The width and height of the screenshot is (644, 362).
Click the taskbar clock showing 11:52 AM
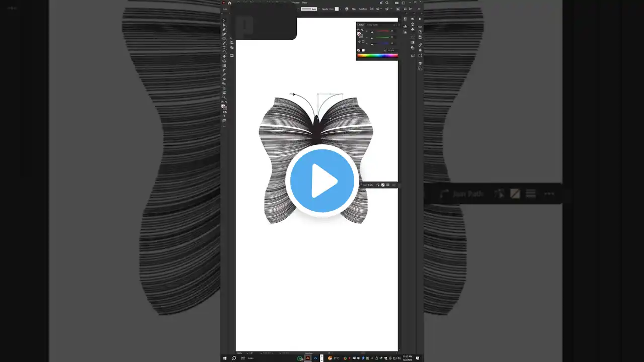point(407,358)
